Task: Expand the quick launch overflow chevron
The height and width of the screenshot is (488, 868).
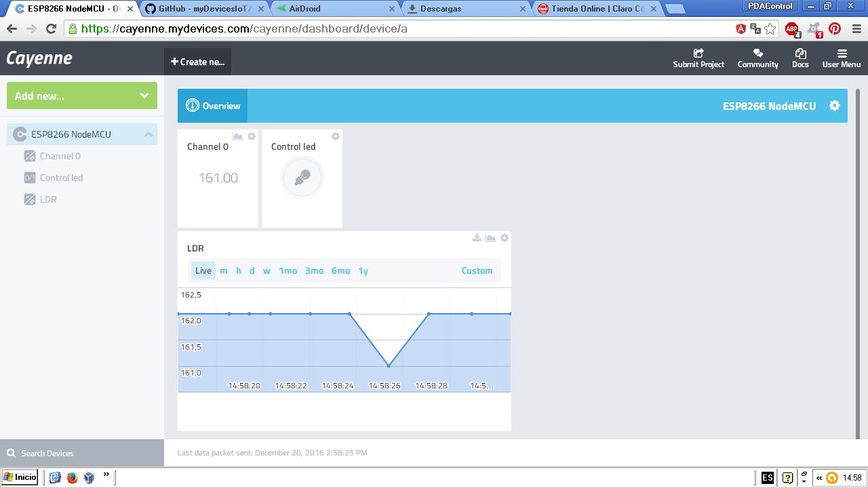Action: click(106, 476)
